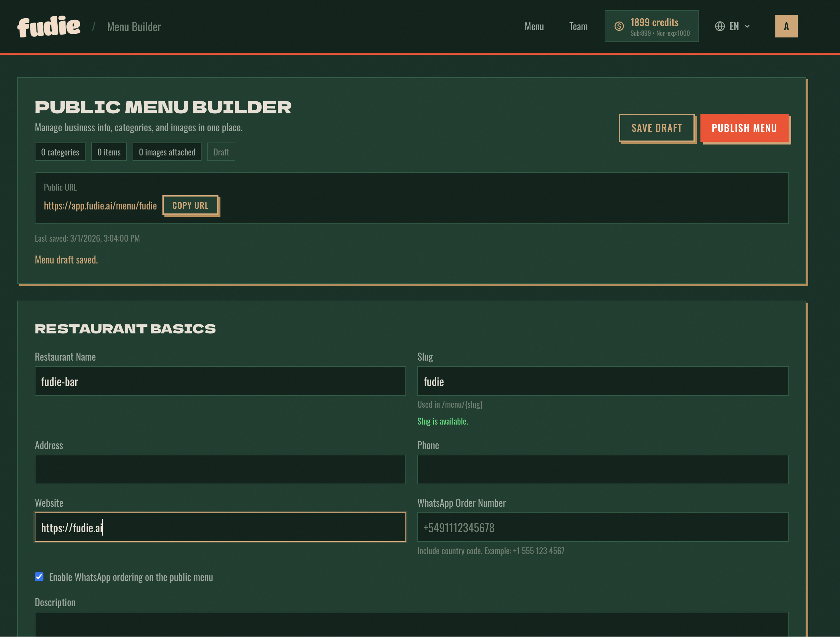840x637 pixels.
Task: Click the Draft status chip
Action: point(221,151)
